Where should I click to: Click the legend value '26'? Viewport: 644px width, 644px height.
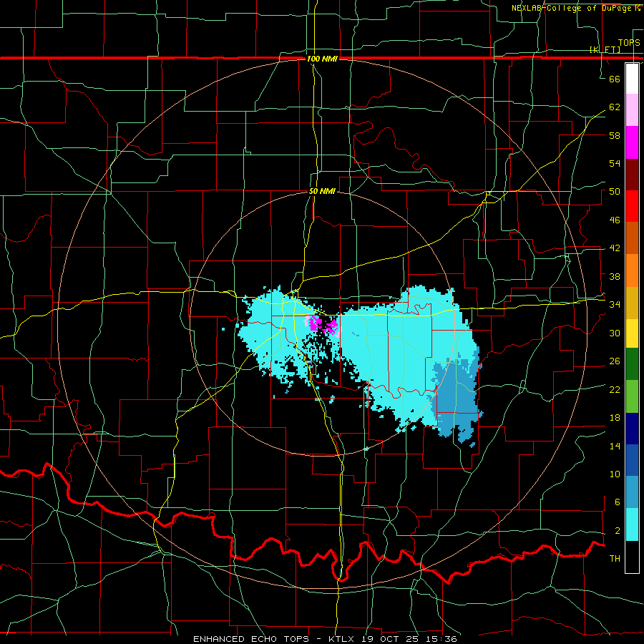pyautogui.click(x=615, y=361)
